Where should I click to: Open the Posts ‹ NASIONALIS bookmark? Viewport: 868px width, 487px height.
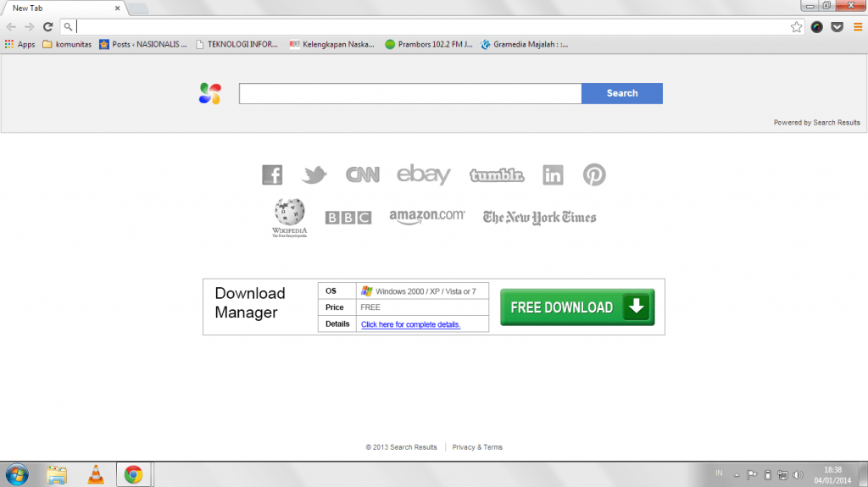143,44
